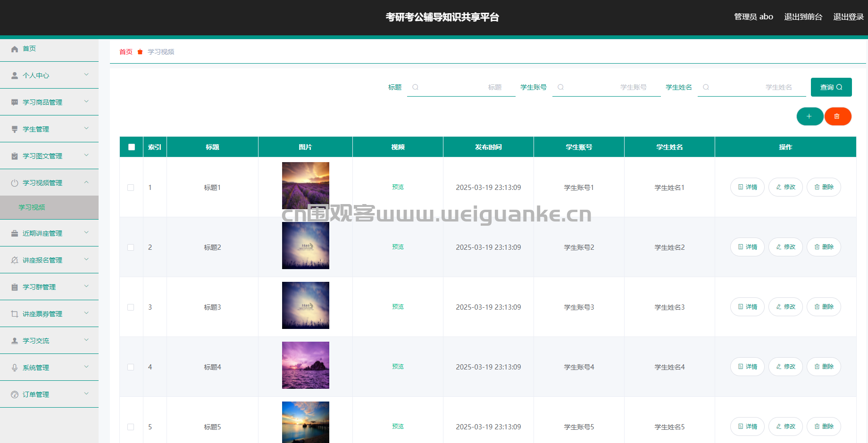868x443 pixels.
Task: Open the 学习视频 submenu item
Action: (32, 207)
